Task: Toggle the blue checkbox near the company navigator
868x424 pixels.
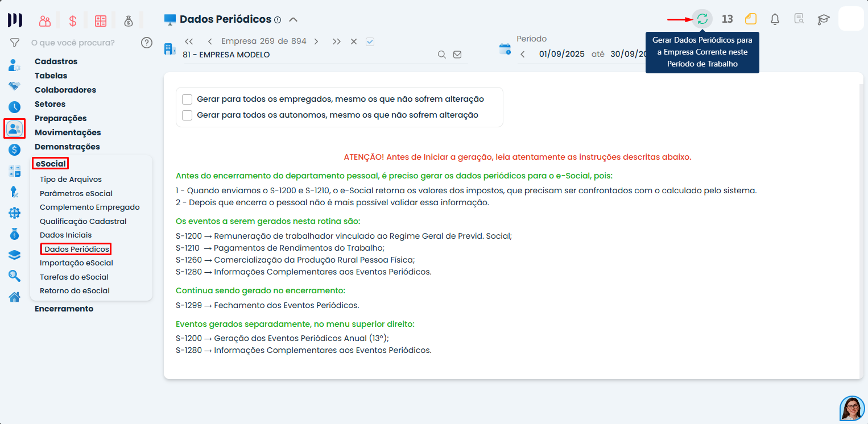Action: coord(370,41)
